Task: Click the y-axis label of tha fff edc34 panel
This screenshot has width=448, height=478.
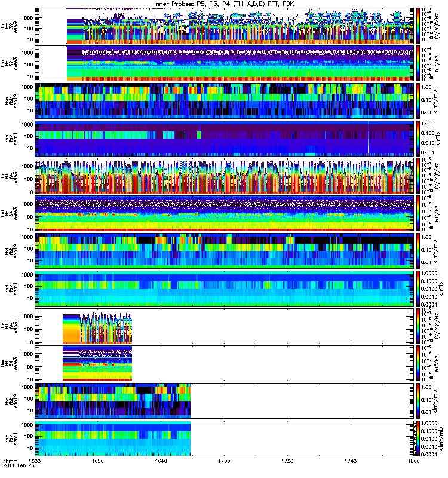Action: click(x=9, y=25)
